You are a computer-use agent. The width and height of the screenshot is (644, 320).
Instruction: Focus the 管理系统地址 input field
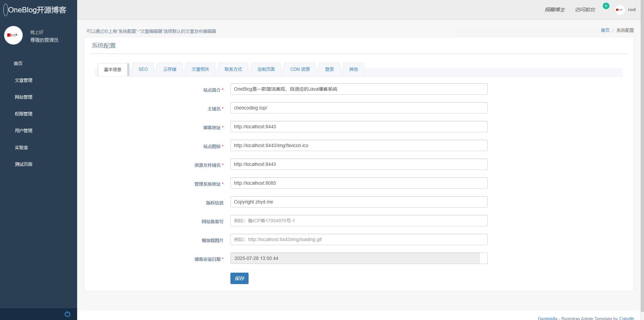359,183
